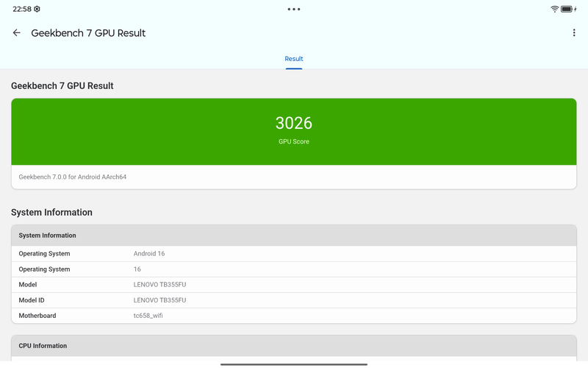Tap Geekbench 7.0.0 for Android AArch64 text
This screenshot has width=588, height=368.
72,177
